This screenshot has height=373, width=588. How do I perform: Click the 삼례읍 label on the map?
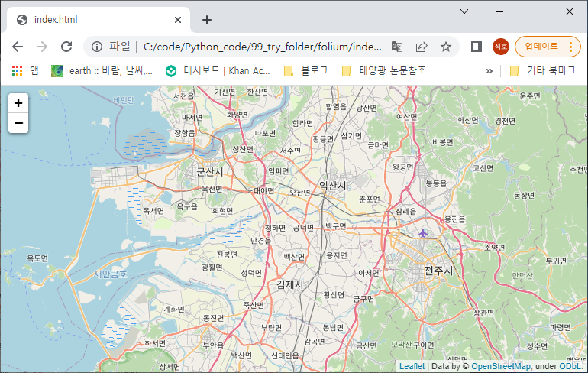pos(406,211)
